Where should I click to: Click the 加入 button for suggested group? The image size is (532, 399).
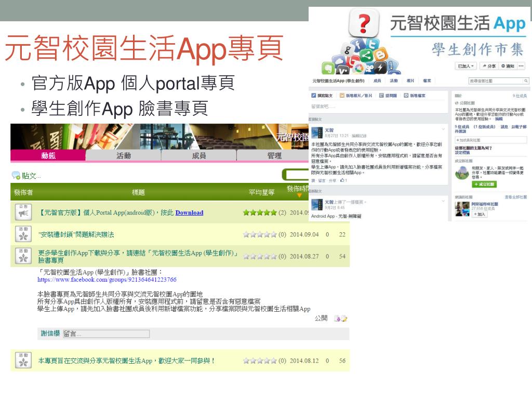[x=480, y=215]
